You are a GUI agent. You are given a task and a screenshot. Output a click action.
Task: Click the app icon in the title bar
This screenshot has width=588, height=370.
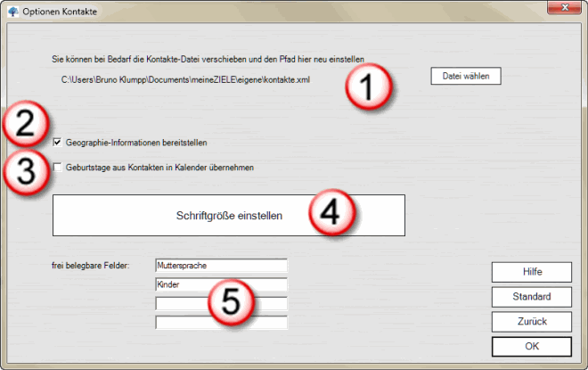point(12,11)
